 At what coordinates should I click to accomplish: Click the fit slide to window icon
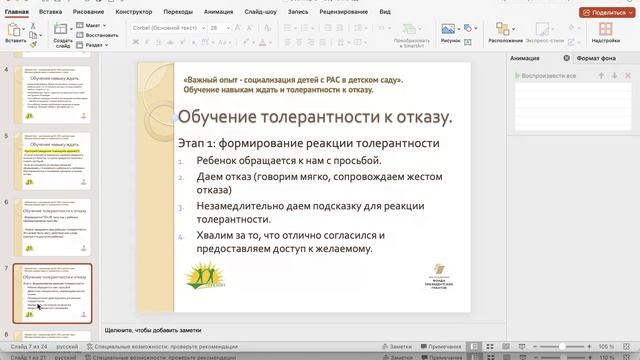(627, 347)
